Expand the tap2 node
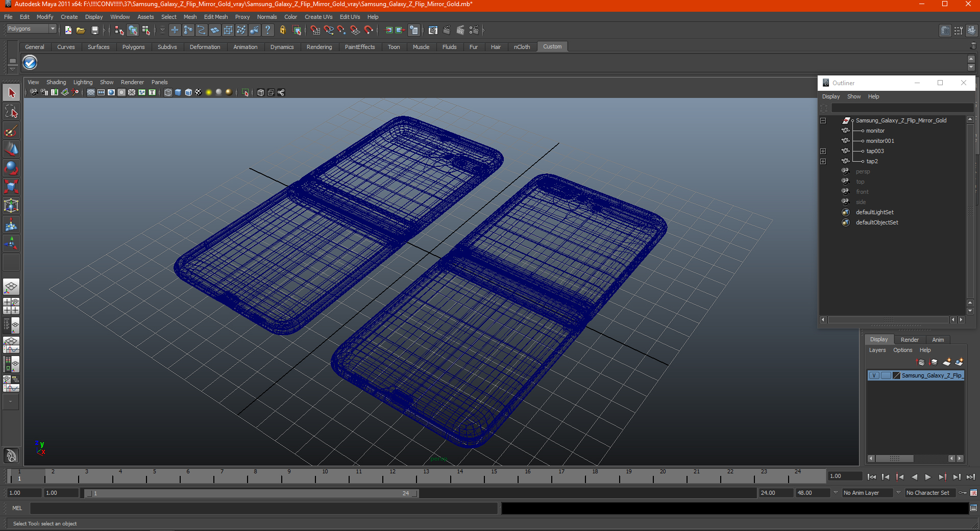This screenshot has height=531, width=980. coord(823,162)
